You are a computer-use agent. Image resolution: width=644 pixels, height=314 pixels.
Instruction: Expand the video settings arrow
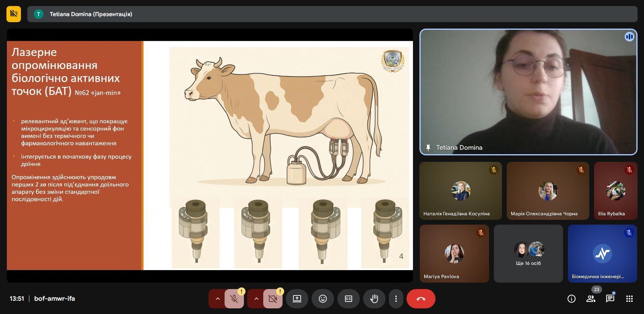point(256,299)
